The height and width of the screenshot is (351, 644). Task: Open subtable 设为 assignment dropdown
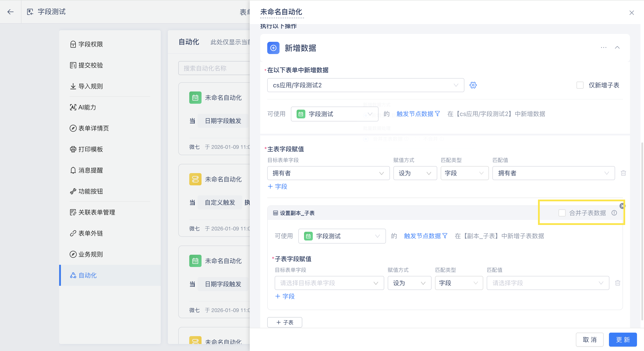409,283
